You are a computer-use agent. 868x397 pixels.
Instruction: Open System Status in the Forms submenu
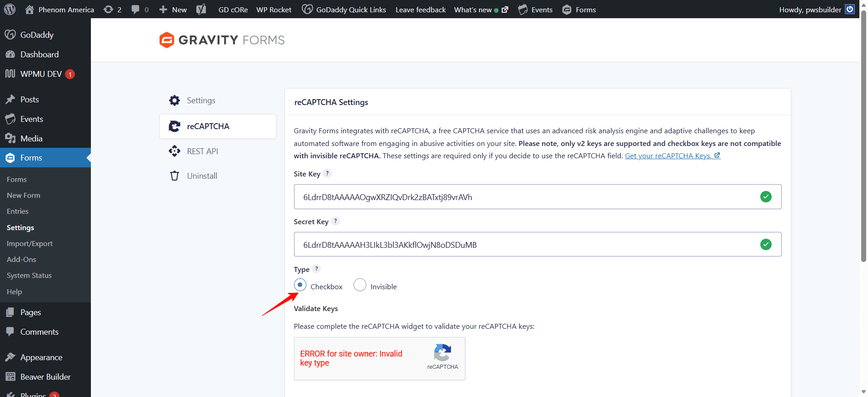pyautogui.click(x=29, y=276)
